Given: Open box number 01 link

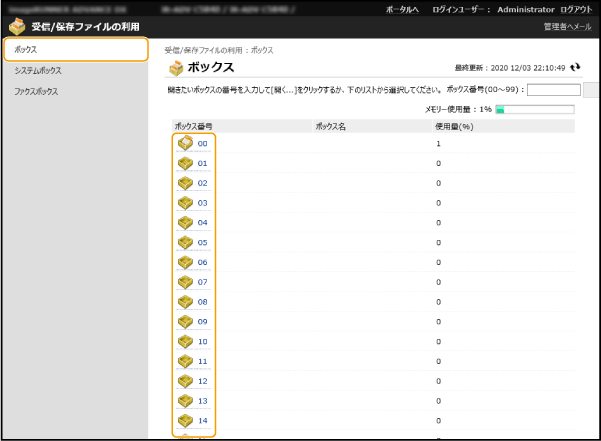Looking at the screenshot, I should pos(202,163).
